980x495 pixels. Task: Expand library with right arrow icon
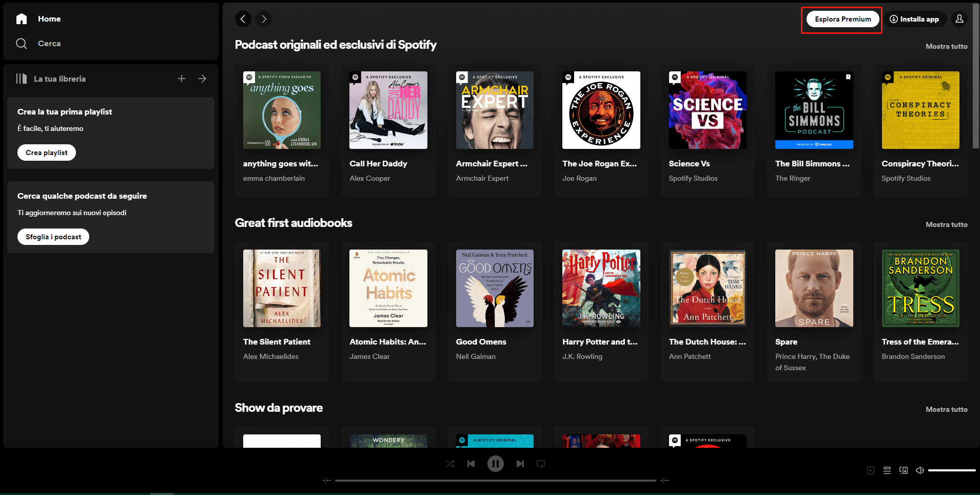point(202,79)
